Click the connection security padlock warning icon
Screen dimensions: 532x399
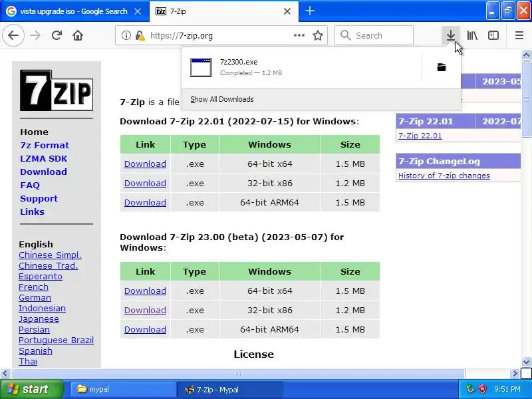point(140,35)
